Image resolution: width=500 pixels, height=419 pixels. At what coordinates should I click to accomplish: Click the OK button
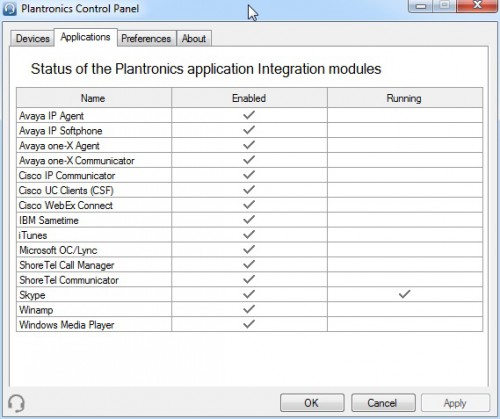tap(312, 403)
